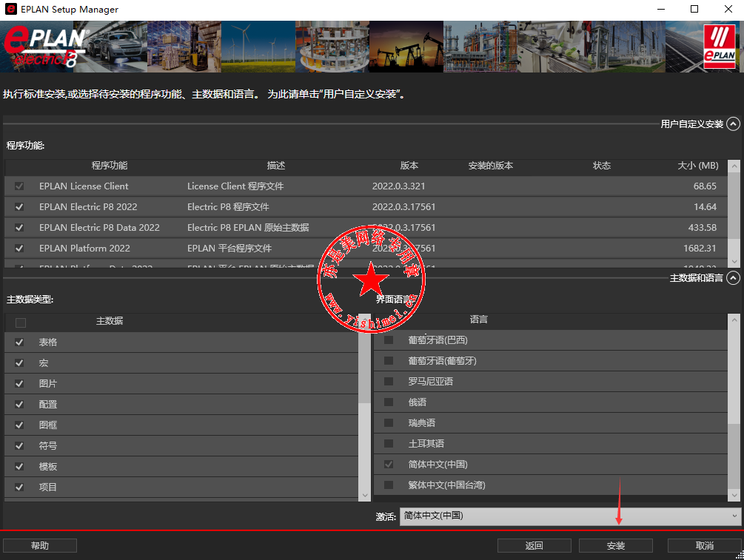Viewport: 744px width, 560px height.
Task: Uncheck the 配置 master data checkbox
Action: click(19, 405)
